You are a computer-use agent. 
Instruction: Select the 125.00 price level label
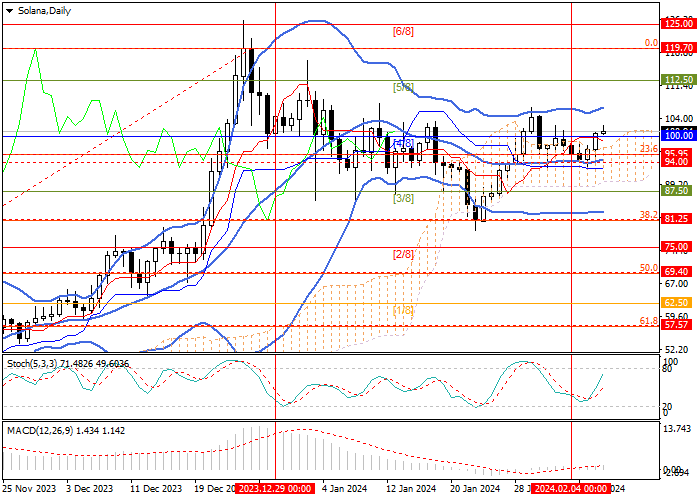[679, 24]
